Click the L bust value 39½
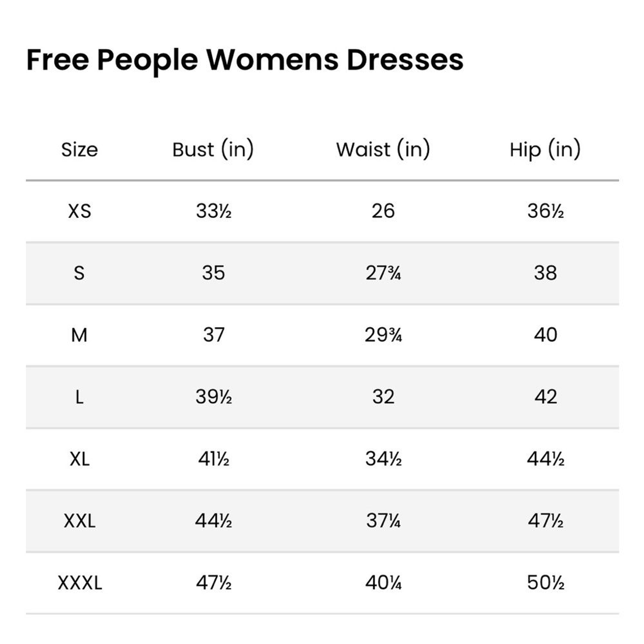The image size is (644, 644). pos(213,397)
